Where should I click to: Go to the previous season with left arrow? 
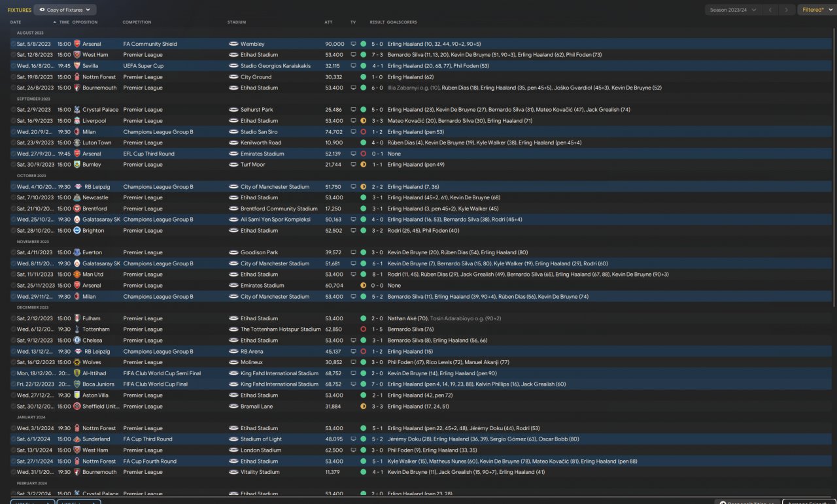click(771, 10)
